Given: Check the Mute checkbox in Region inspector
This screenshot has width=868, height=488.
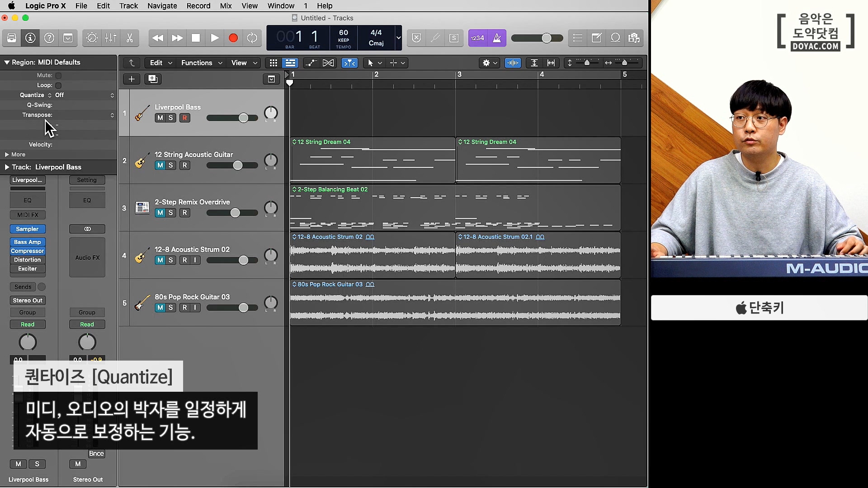Looking at the screenshot, I should [x=58, y=75].
